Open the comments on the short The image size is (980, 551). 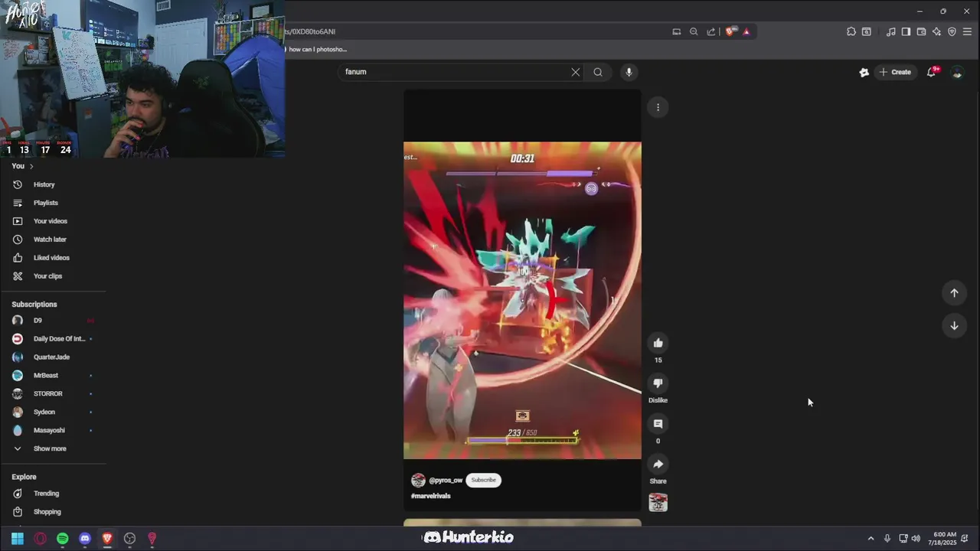pyautogui.click(x=658, y=424)
